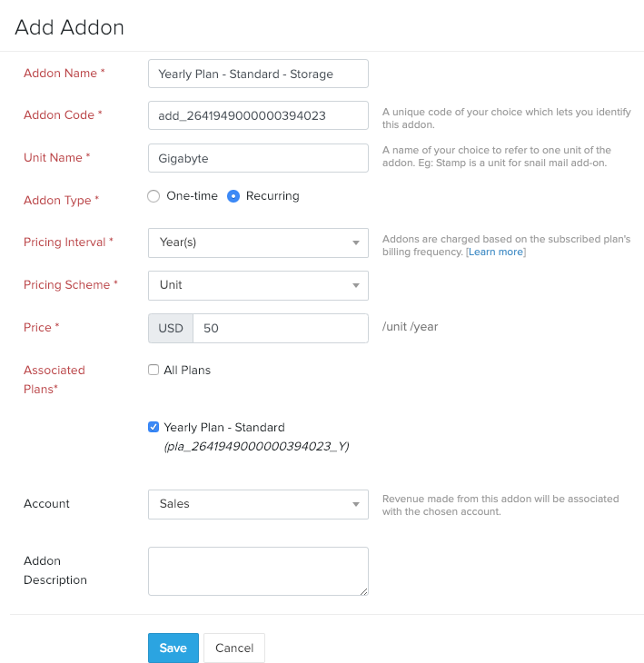Viewport: 644px width, 663px height.
Task: Select the One-time addon type
Action: pyautogui.click(x=154, y=196)
